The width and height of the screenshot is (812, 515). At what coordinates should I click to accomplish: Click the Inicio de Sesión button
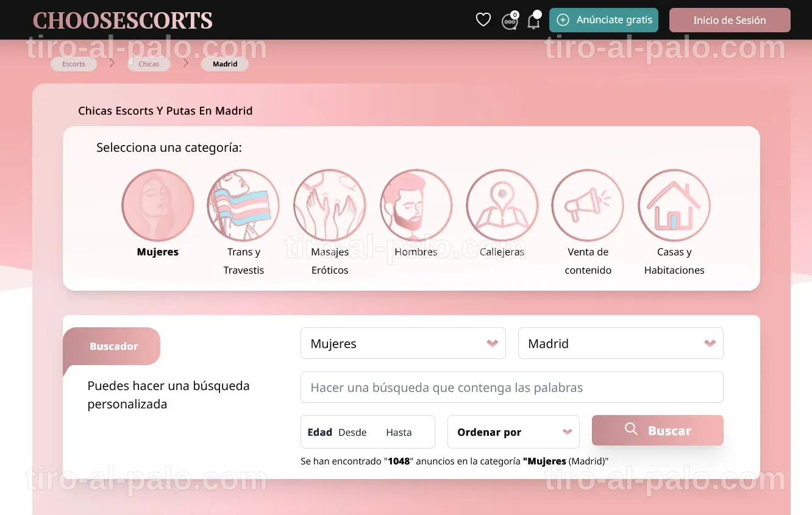[x=730, y=20]
